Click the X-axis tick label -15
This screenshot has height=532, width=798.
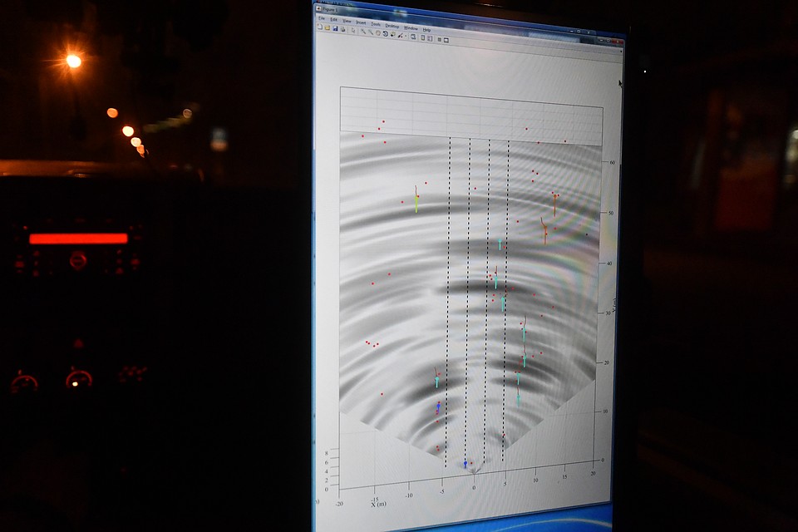(375, 500)
